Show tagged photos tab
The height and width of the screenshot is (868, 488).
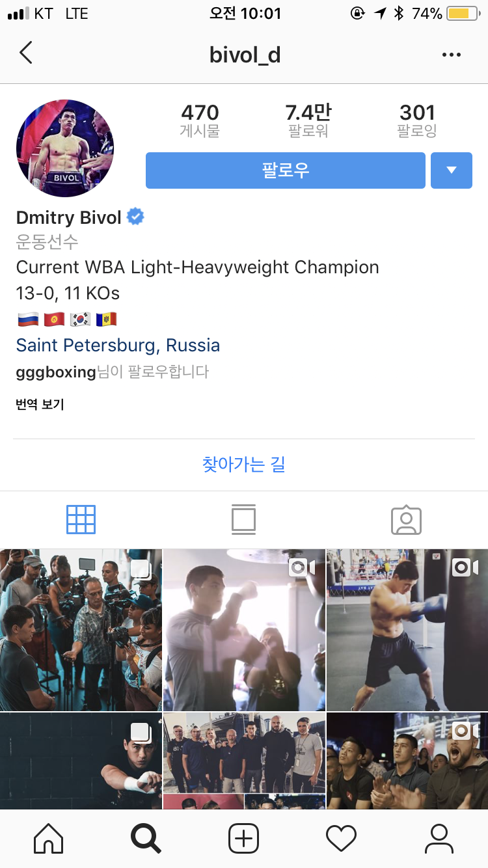coord(407,520)
